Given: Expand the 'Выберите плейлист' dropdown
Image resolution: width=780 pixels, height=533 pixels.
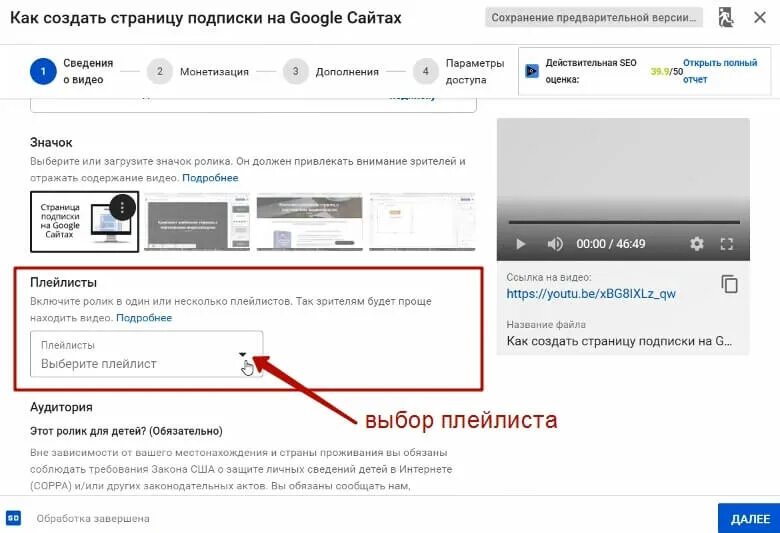Looking at the screenshot, I should pyautogui.click(x=146, y=354).
